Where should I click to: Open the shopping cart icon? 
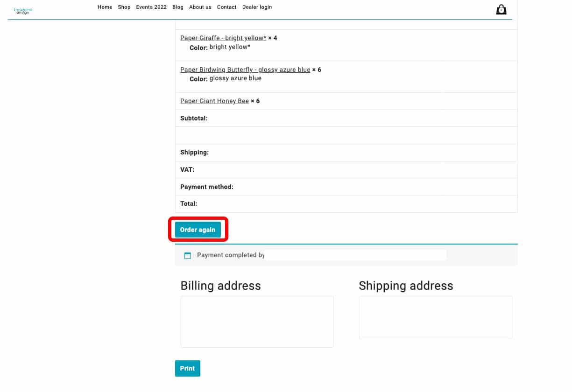click(x=501, y=10)
